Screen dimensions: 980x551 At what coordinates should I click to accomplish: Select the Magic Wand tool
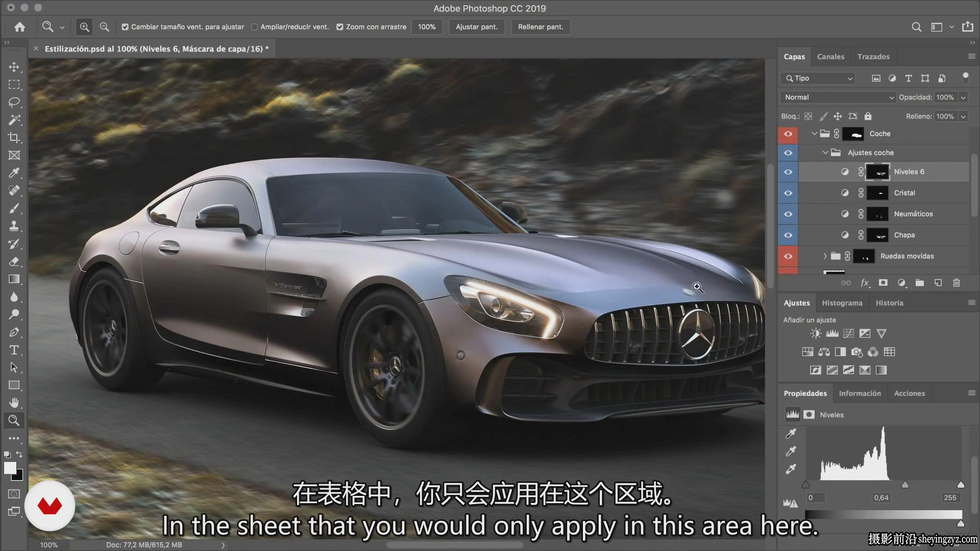pos(14,120)
